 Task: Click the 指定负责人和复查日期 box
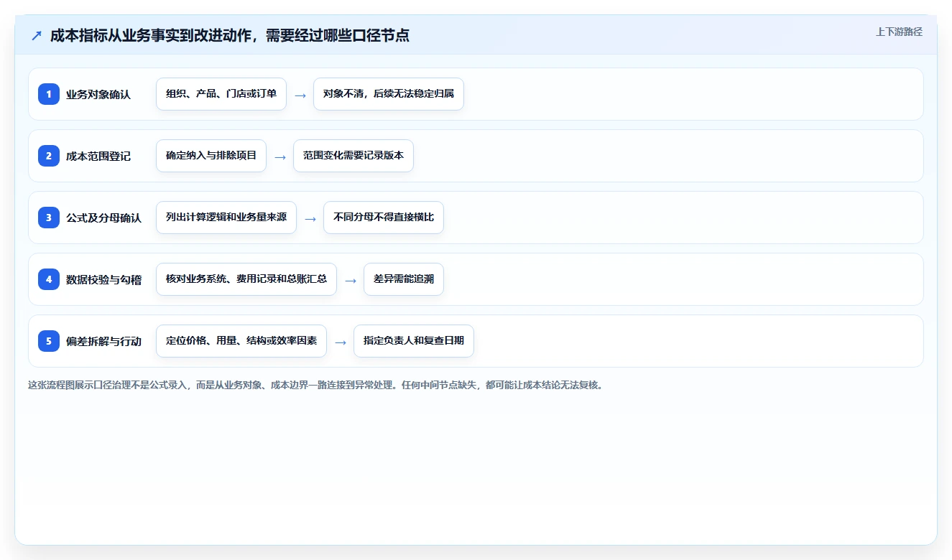[414, 341]
